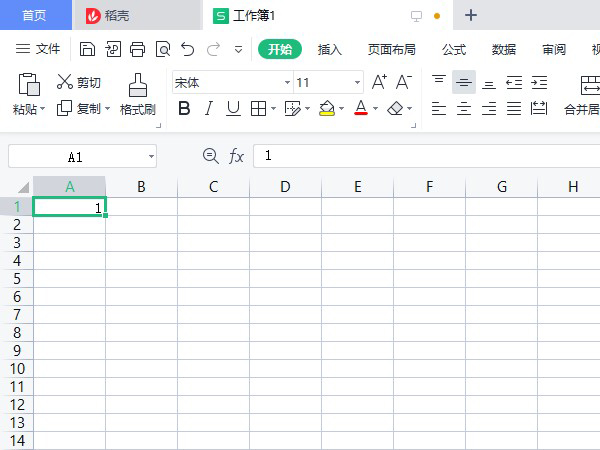
Task: Select the Format Painter (格式刷) brush
Action: (x=138, y=94)
